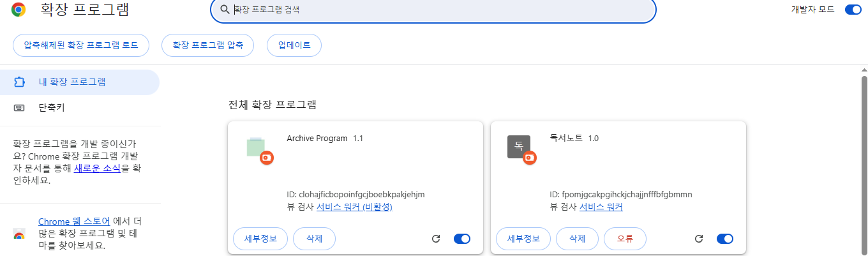
Task: Click 확장 프로그램 압축 button
Action: tap(208, 45)
